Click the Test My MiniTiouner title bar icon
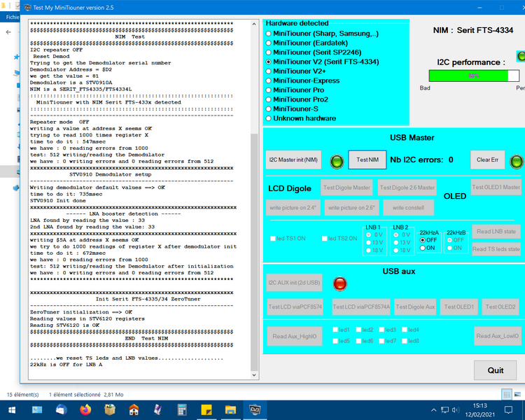 (x=27, y=8)
